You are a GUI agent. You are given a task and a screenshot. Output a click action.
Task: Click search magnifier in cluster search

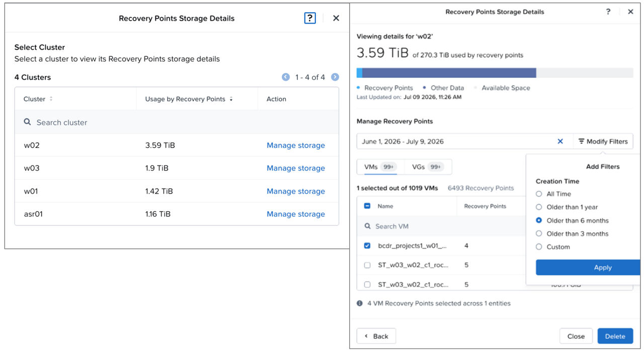click(28, 122)
